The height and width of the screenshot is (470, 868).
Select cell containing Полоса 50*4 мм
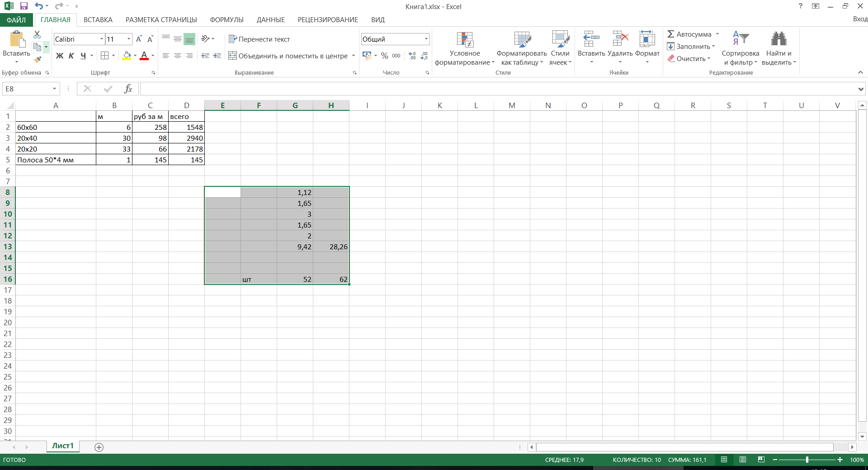[x=56, y=160]
